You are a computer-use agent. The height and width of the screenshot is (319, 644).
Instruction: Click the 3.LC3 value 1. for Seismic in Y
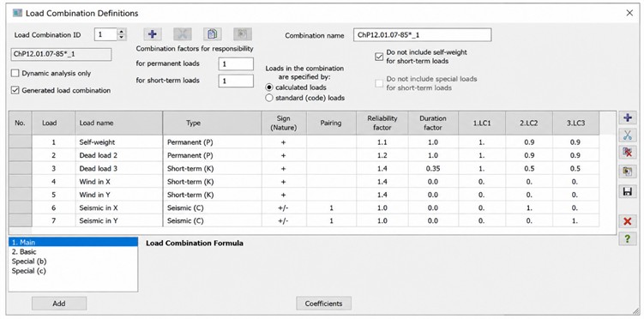(575, 221)
